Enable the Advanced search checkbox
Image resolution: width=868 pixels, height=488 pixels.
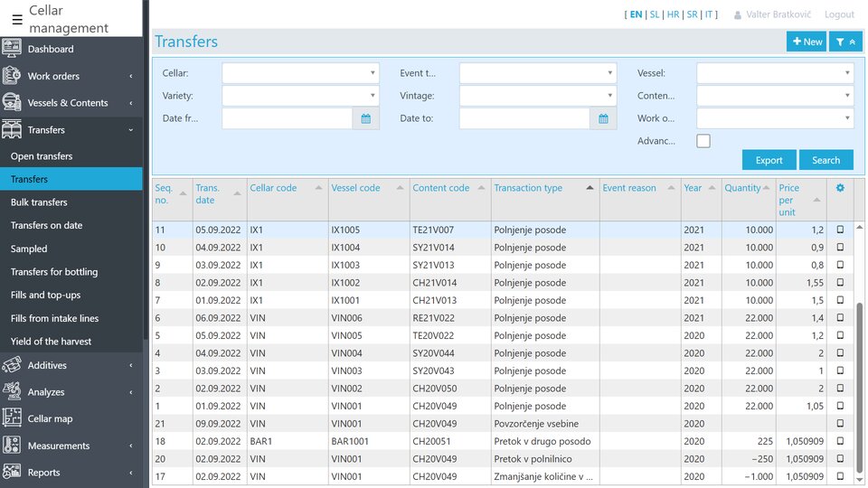click(x=703, y=141)
